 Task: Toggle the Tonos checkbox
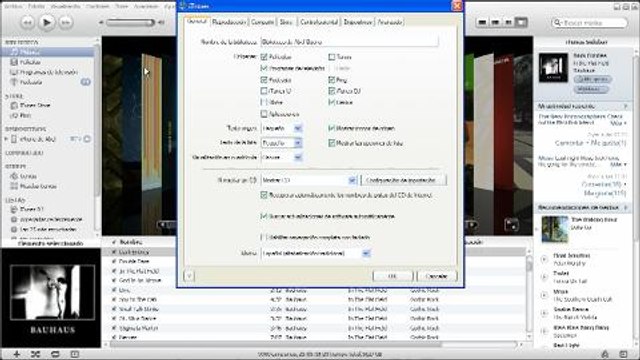[332, 57]
